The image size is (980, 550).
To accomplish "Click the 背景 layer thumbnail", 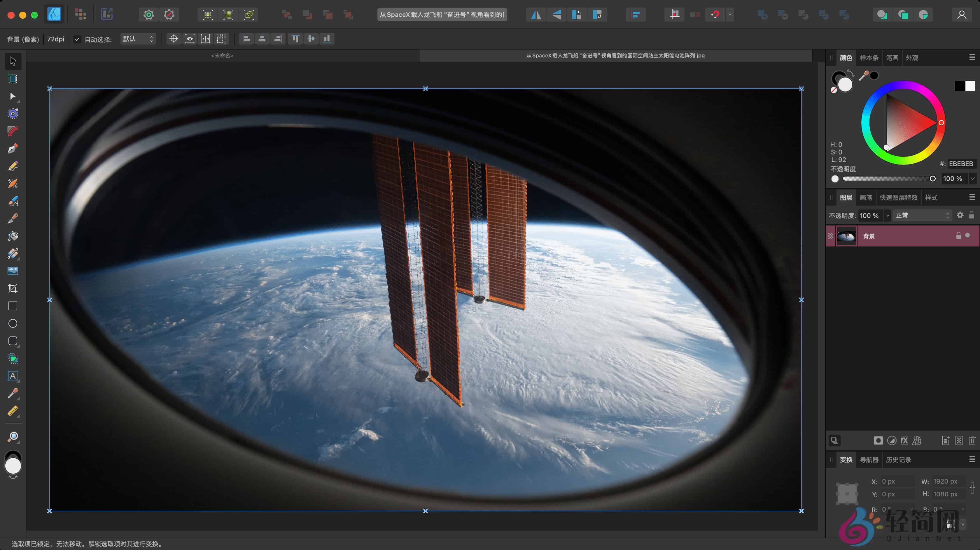I will coord(846,236).
